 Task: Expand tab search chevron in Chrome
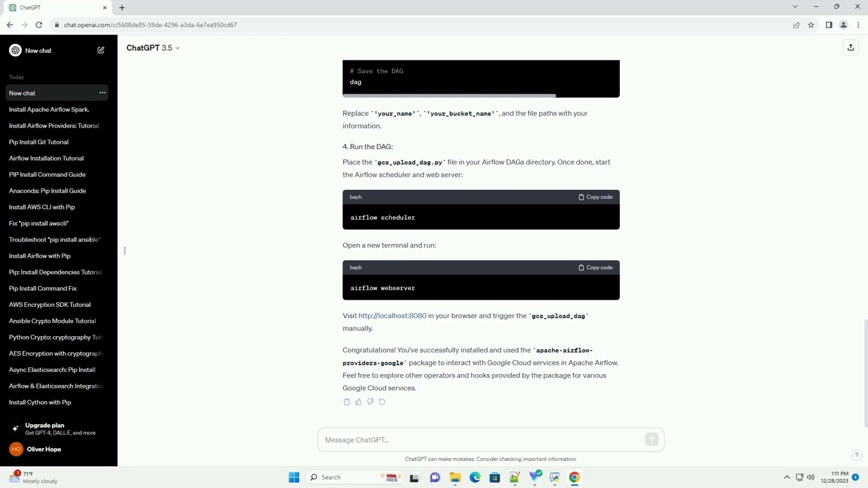pos(795,7)
